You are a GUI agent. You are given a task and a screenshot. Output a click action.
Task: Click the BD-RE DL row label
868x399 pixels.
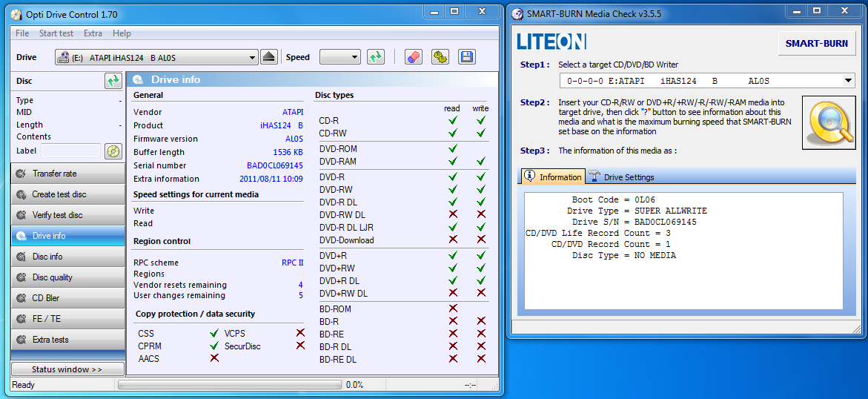(338, 359)
